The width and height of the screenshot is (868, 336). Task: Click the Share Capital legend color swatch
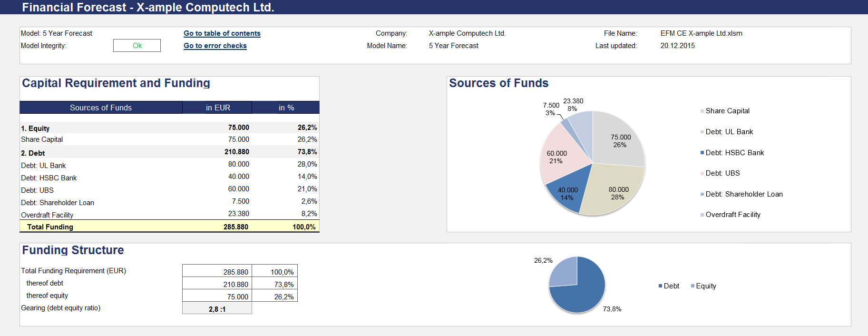point(702,111)
